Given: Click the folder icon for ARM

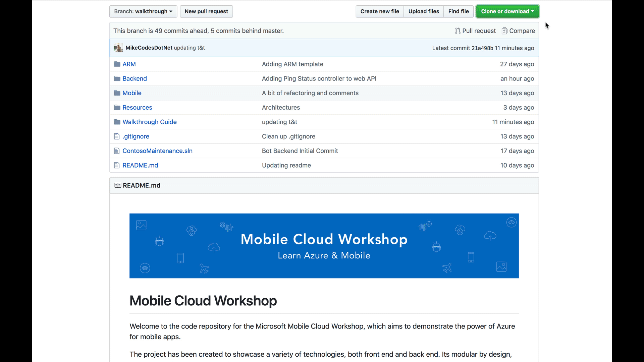Looking at the screenshot, I should coord(117,64).
